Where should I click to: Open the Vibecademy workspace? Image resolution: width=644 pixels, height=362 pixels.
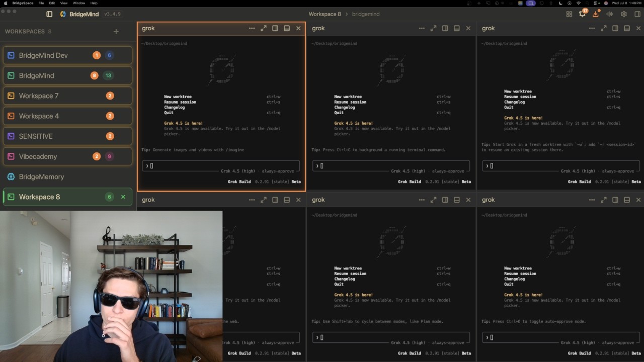point(67,156)
